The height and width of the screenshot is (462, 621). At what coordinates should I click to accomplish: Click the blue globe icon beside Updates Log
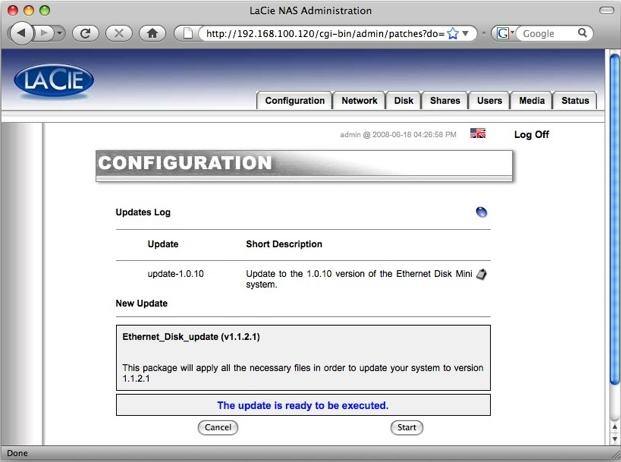pyautogui.click(x=481, y=212)
